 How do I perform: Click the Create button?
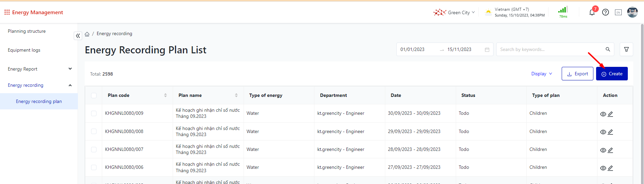point(612,74)
